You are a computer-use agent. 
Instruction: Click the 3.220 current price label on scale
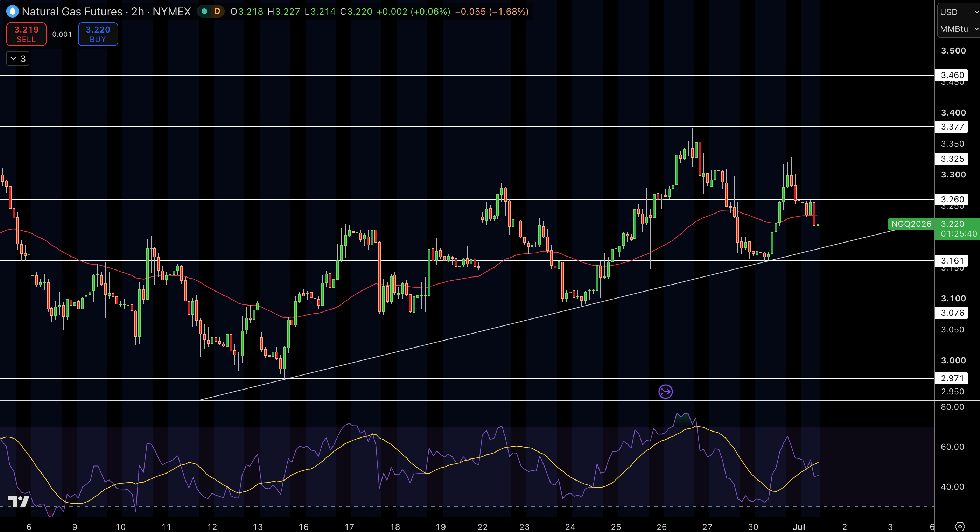[x=953, y=224]
